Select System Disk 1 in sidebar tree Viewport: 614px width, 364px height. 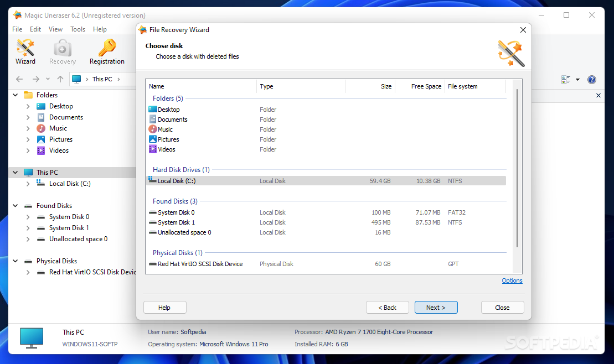point(69,228)
